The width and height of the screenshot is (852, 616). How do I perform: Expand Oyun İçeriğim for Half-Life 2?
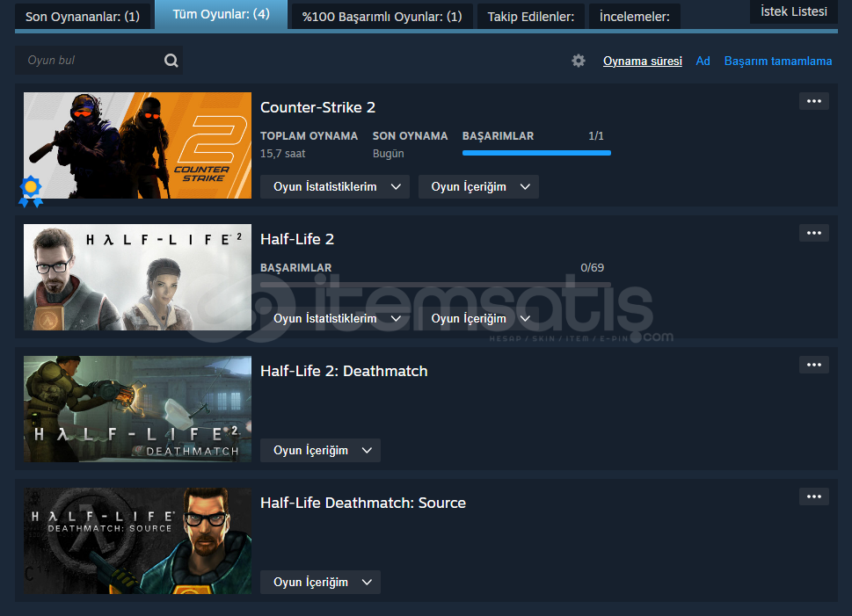pos(478,318)
